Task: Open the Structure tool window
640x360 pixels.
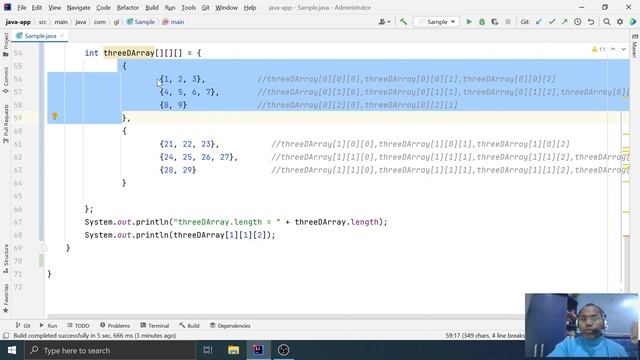Action: [x=6, y=259]
